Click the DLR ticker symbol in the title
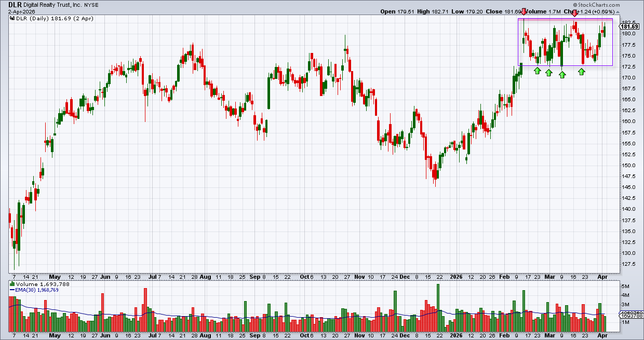 [x=15, y=4]
